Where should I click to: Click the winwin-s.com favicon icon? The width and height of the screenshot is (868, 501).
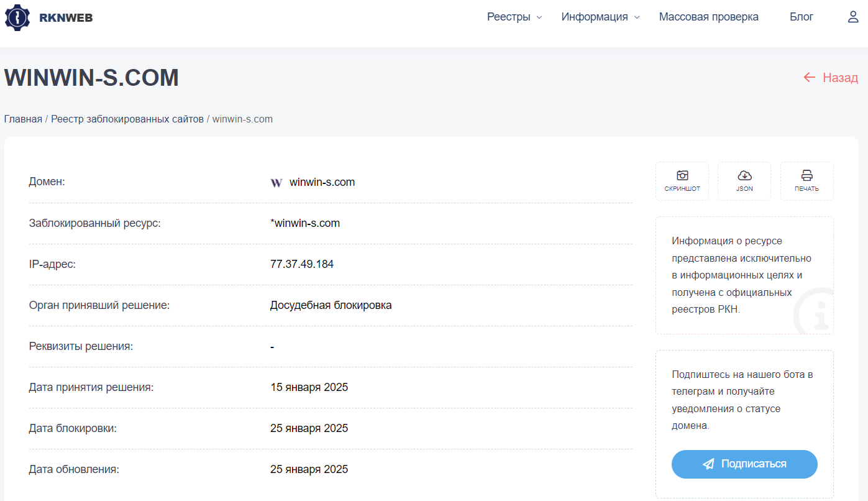click(x=276, y=183)
